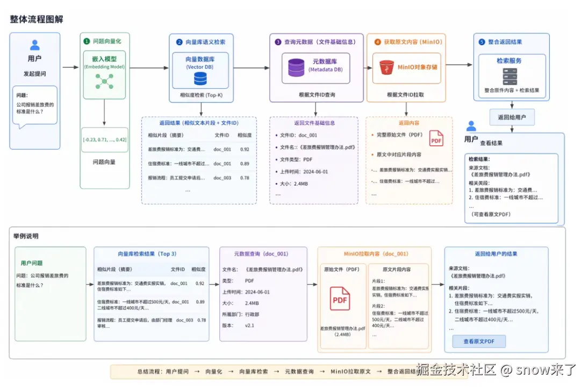Screen dimensions: 588x388
Task: Select the 用户问题 green label
Action: 32,263
